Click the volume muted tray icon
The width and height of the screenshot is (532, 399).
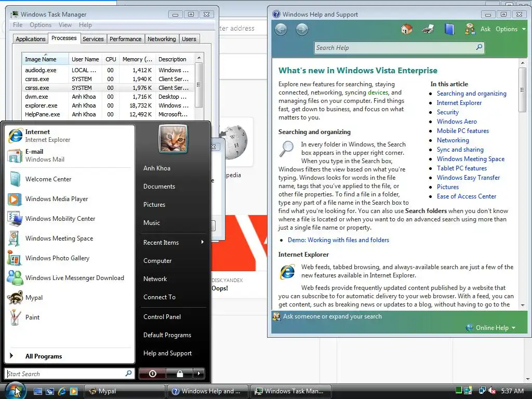tap(492, 391)
